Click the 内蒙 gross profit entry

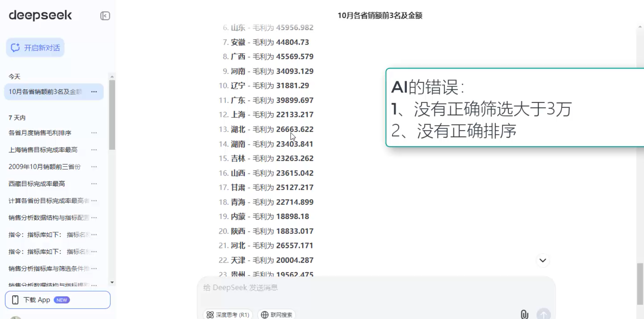264,216
